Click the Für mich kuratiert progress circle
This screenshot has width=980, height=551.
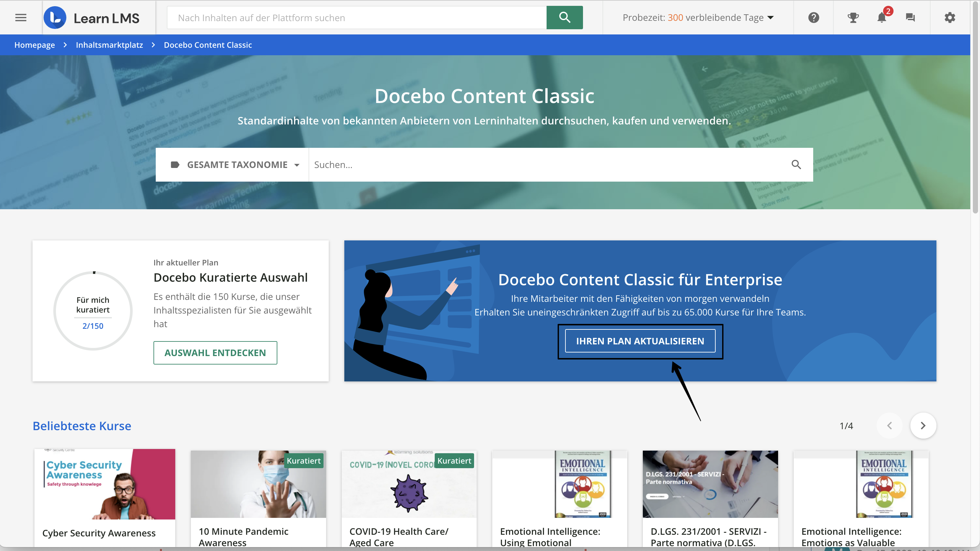93,311
